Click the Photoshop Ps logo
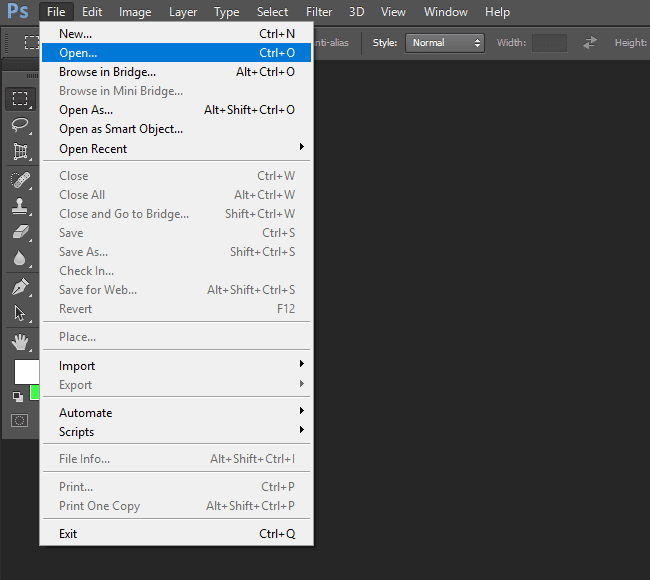The width and height of the screenshot is (650, 580). click(x=18, y=11)
